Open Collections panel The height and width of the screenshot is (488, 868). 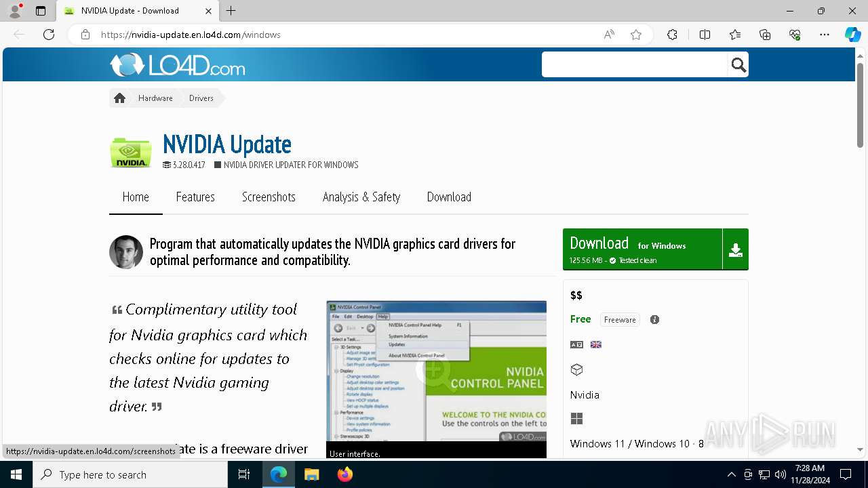765,35
